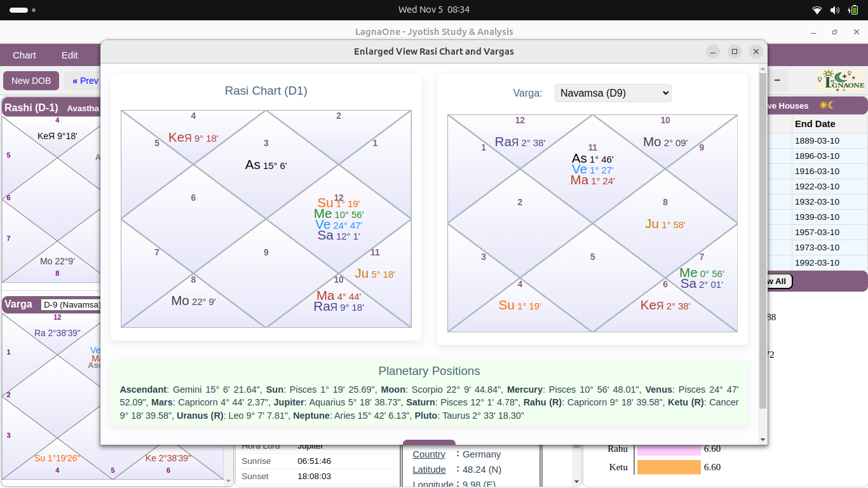Click the vertical scrollbar thumb in the dialog
The image size is (868, 488).
(x=763, y=240)
